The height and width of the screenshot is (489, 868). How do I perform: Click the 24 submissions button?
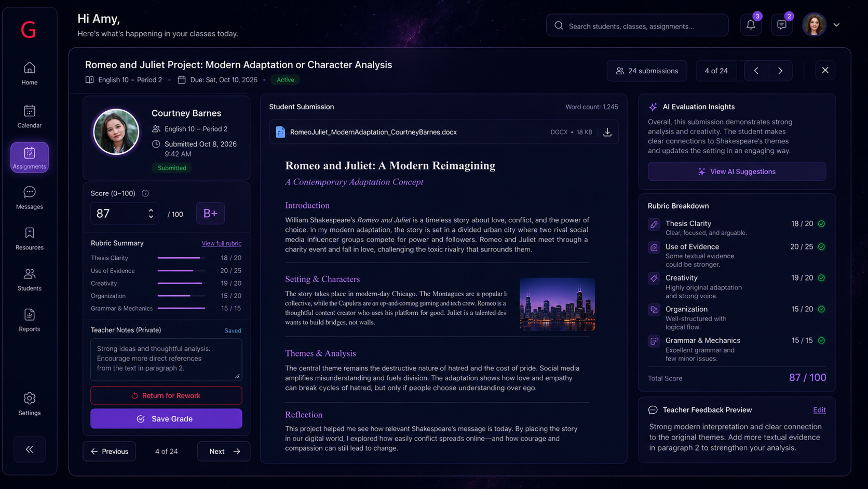[647, 71]
